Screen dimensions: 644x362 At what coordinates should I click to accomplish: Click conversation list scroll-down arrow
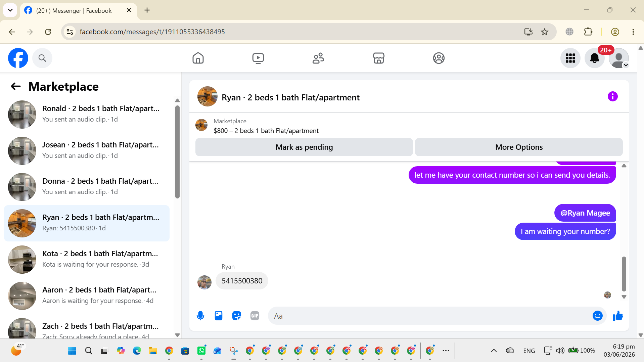point(177,335)
